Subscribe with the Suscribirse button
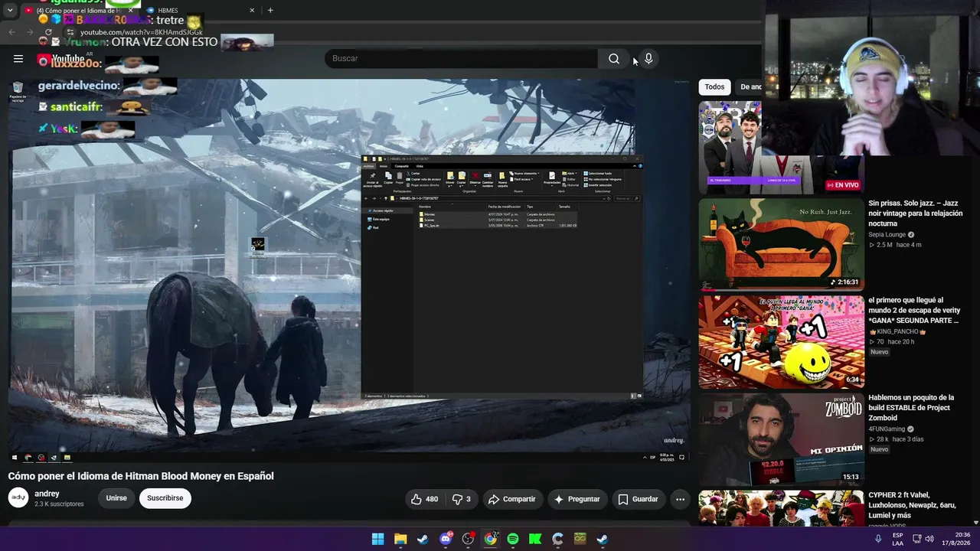The height and width of the screenshot is (551, 980). click(165, 498)
